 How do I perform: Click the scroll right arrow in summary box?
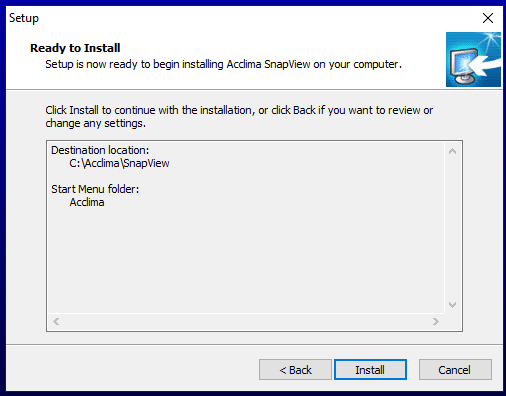tap(436, 322)
